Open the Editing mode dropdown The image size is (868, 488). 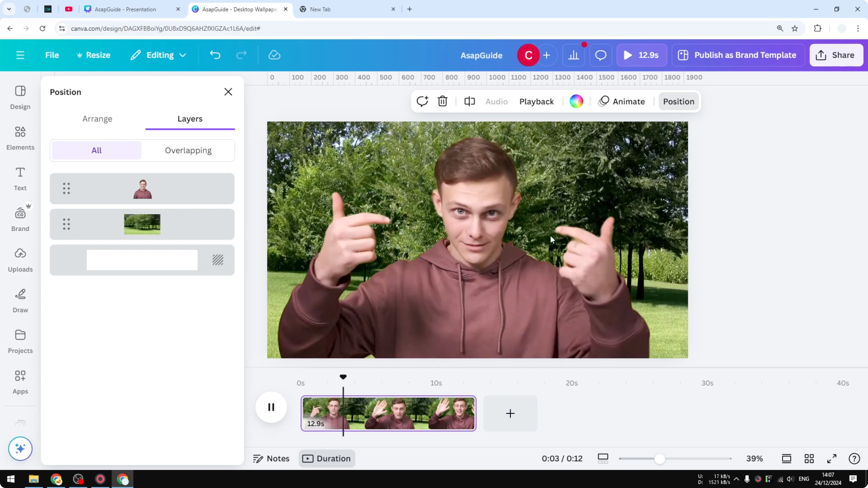(158, 55)
